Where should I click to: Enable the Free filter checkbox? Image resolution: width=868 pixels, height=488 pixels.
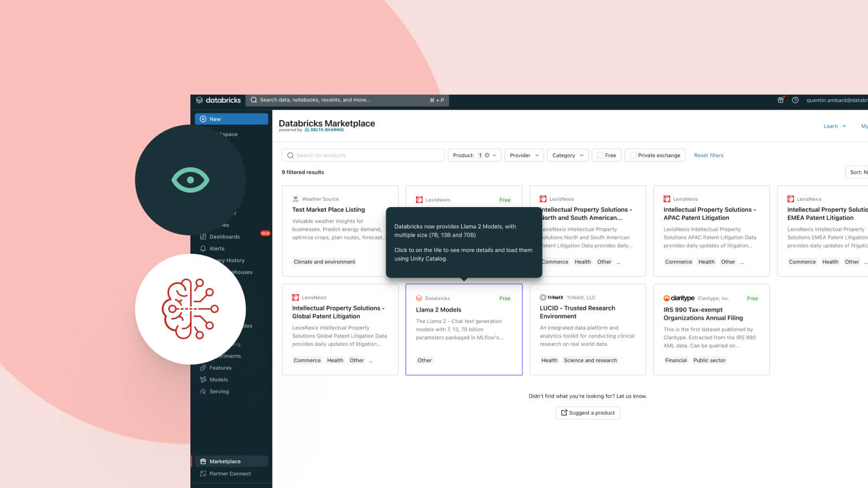pyautogui.click(x=600, y=155)
